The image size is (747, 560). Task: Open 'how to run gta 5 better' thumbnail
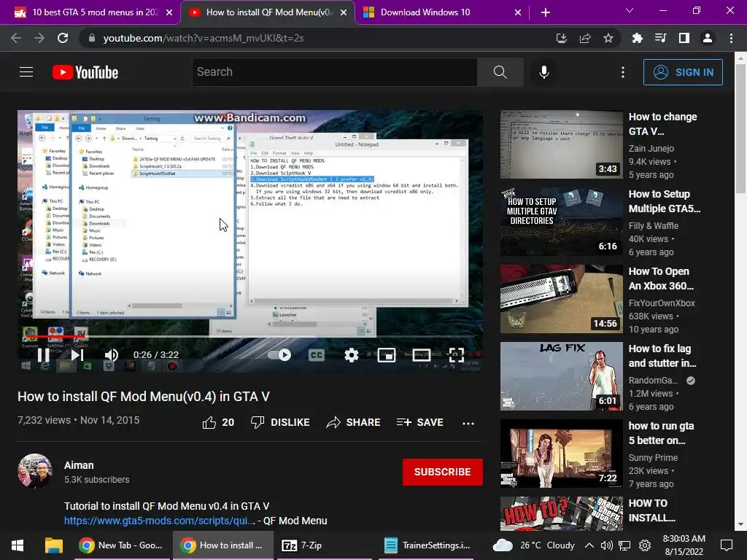561,454
